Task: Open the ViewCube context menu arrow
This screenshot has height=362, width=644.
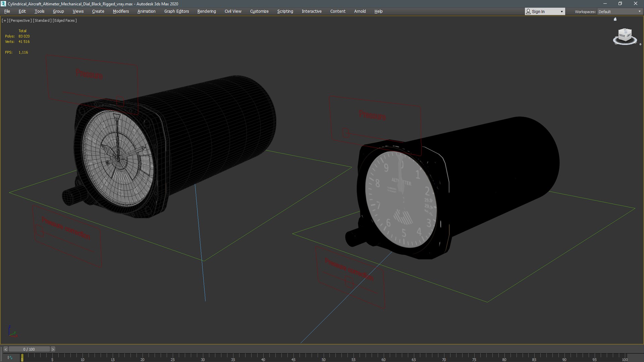Action: (640, 44)
